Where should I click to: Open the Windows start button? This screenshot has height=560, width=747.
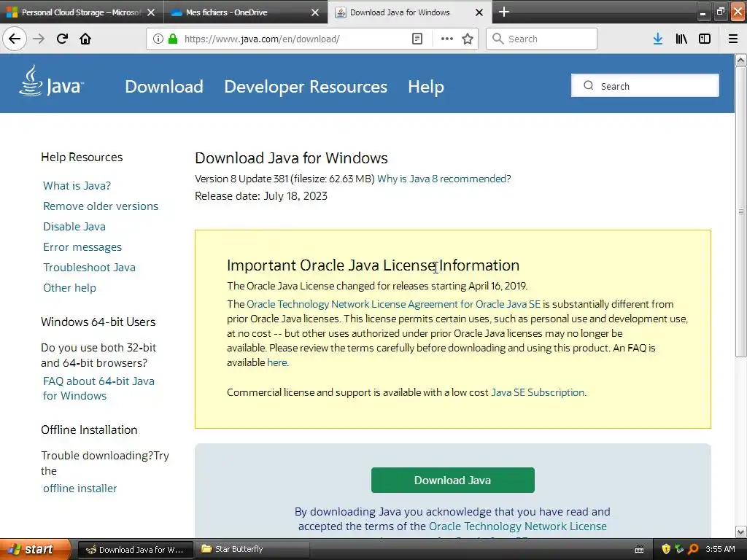35,549
